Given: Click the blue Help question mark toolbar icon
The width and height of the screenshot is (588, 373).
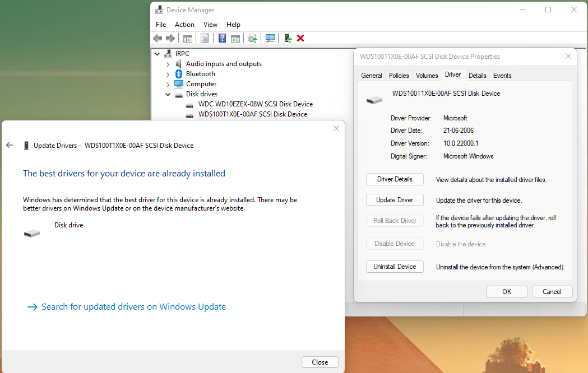Looking at the screenshot, I should (222, 38).
